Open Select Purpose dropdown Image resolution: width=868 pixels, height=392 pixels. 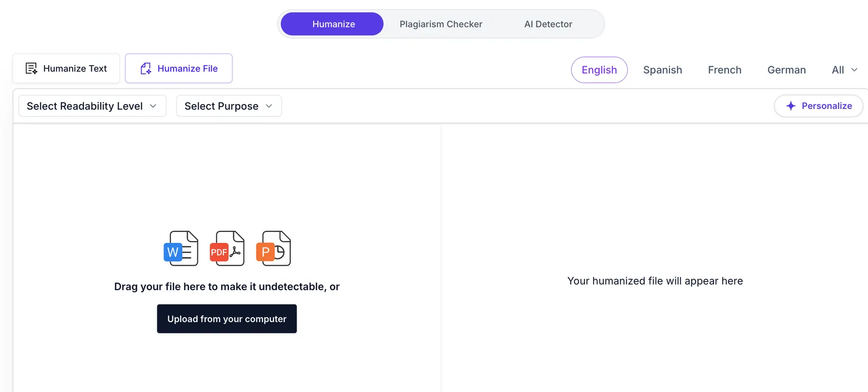228,106
